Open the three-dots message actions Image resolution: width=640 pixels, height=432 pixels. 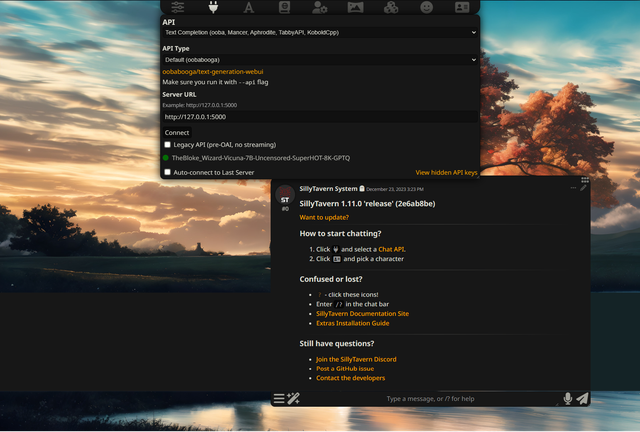point(573,188)
